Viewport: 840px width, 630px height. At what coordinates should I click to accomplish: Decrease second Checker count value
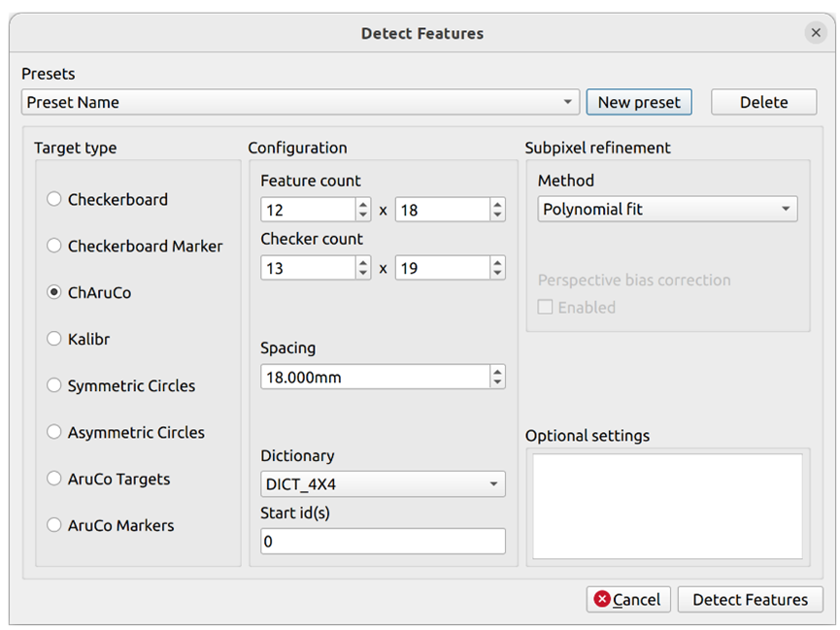click(x=497, y=273)
